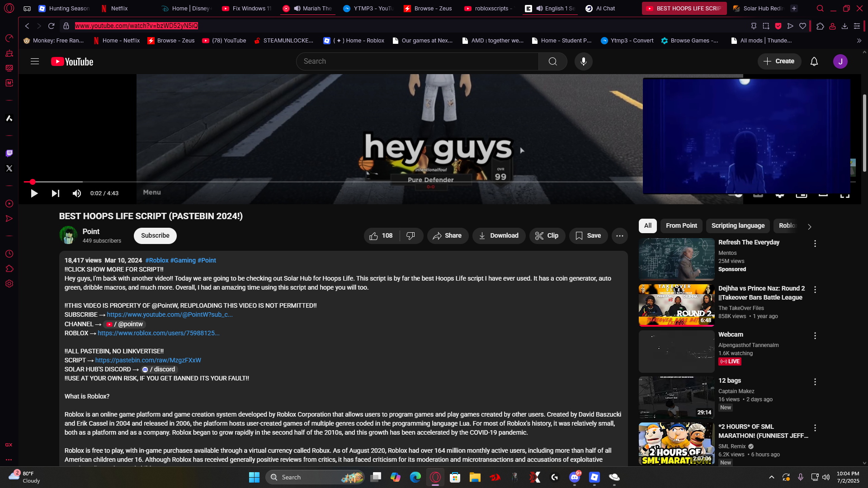Open the YouTube guide hamburger menu

tap(35, 61)
